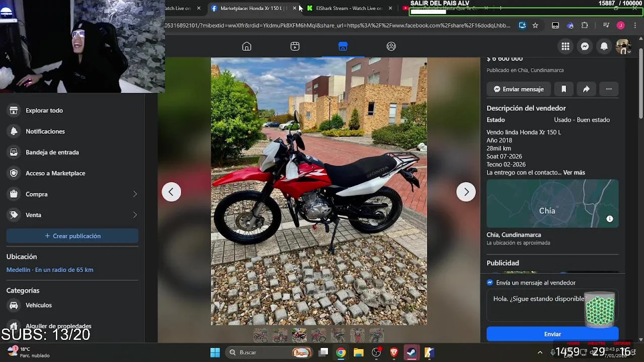Viewport: 644px width, 362px height.
Task: Open Steam from the taskbar
Action: pyautogui.click(x=412, y=352)
